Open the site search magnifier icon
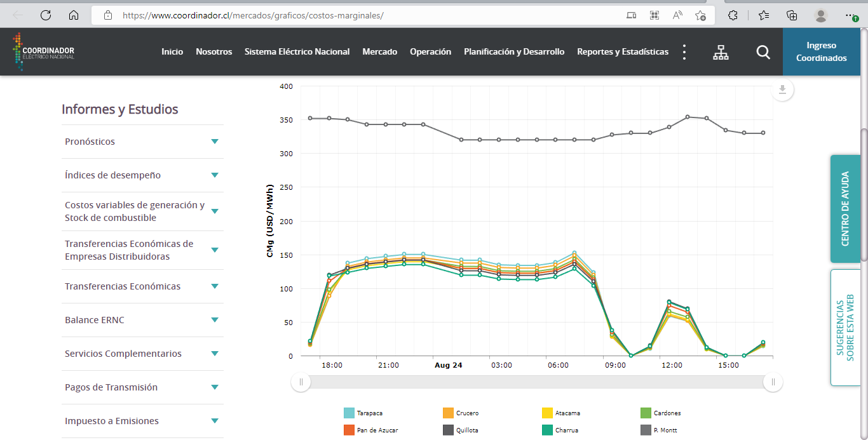This screenshot has width=868, height=440. [x=763, y=52]
